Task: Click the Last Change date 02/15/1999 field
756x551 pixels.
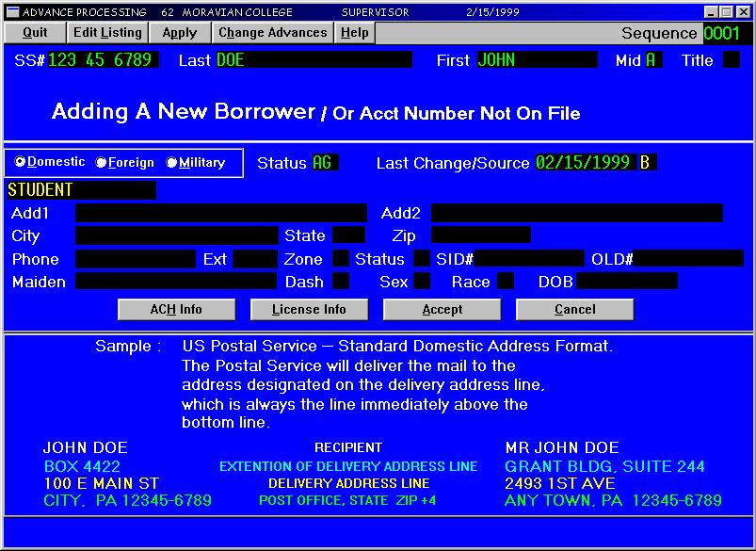Action: point(586,163)
